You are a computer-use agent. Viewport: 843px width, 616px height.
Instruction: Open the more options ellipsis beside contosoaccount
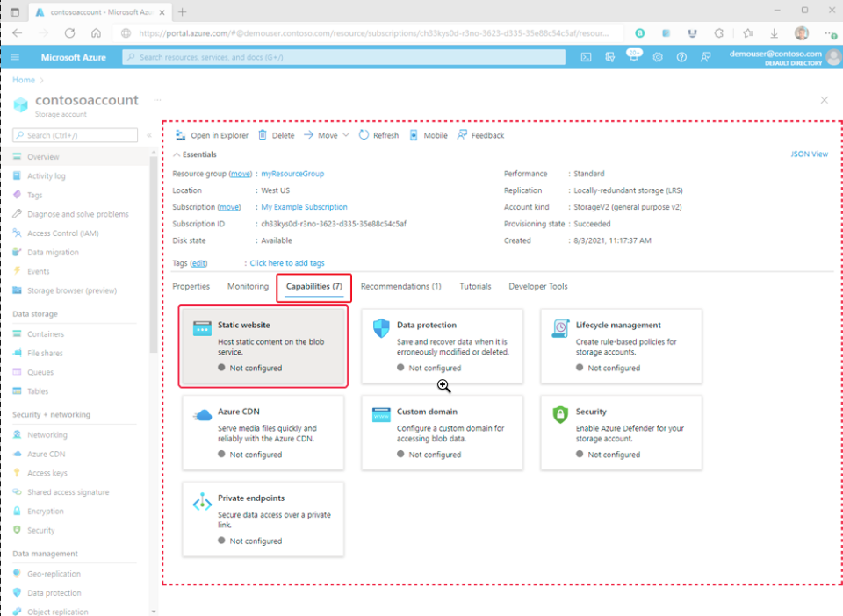point(157,100)
